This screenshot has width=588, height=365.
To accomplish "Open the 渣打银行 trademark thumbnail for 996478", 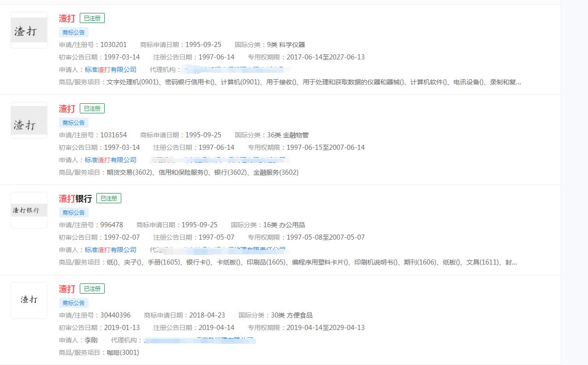I will 29,210.
